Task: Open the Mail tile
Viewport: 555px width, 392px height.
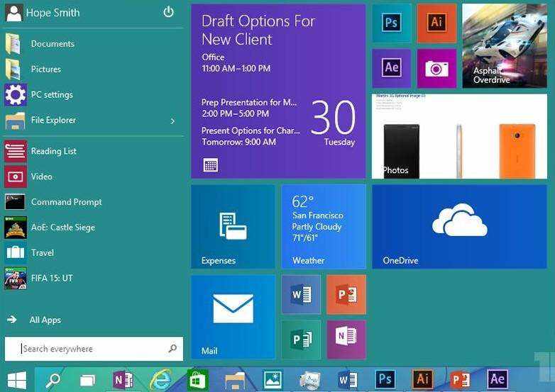Action: click(233, 317)
